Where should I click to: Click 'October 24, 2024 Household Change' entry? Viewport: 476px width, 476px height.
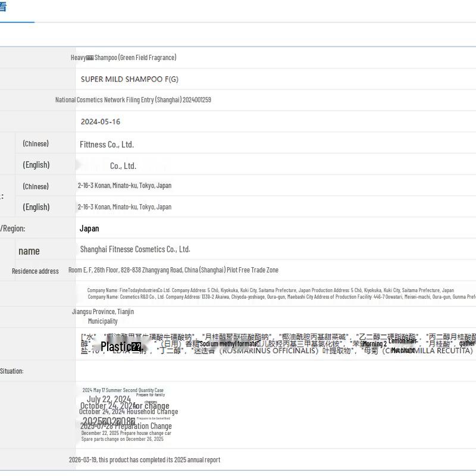tap(129, 412)
